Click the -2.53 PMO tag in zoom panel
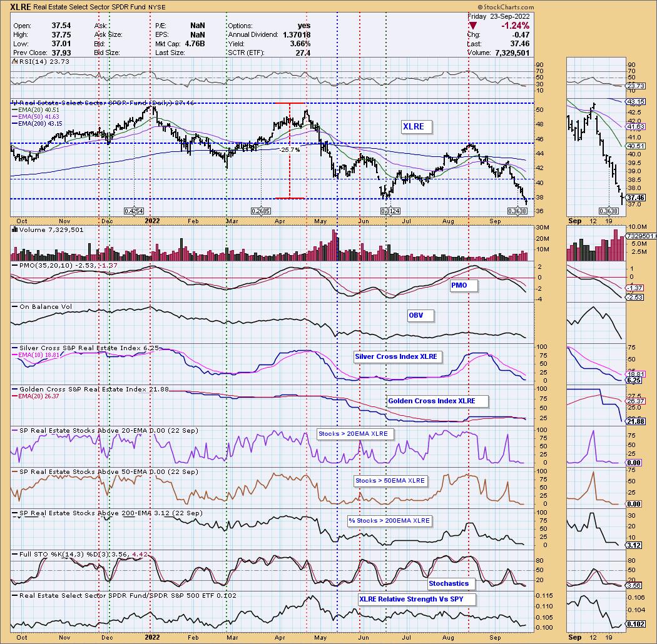The image size is (657, 644). point(634,297)
